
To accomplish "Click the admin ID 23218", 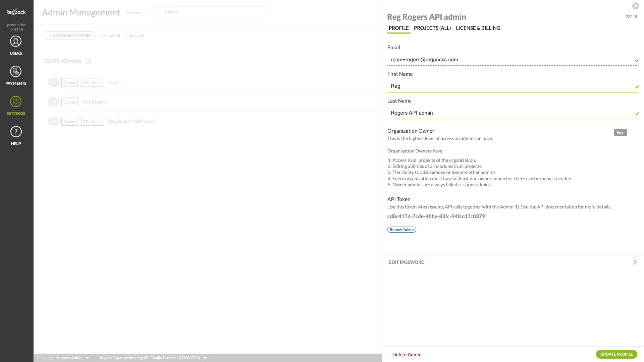I will [631, 17].
